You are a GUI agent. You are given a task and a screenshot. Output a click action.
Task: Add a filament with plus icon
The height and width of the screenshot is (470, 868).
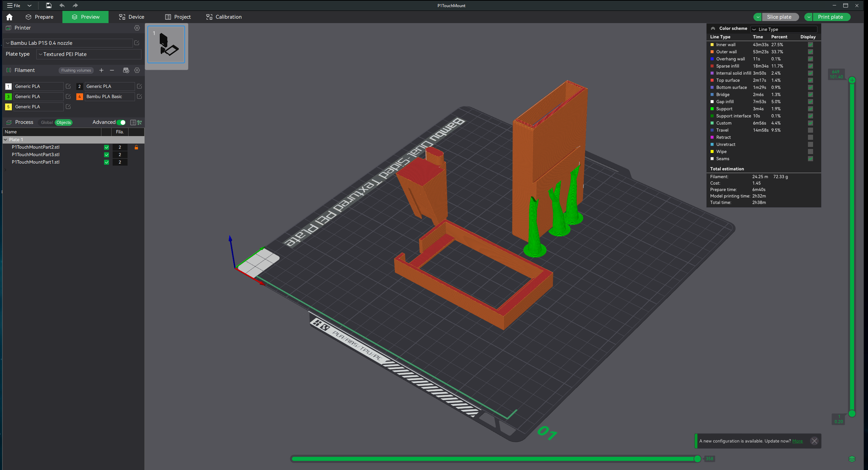click(x=101, y=70)
